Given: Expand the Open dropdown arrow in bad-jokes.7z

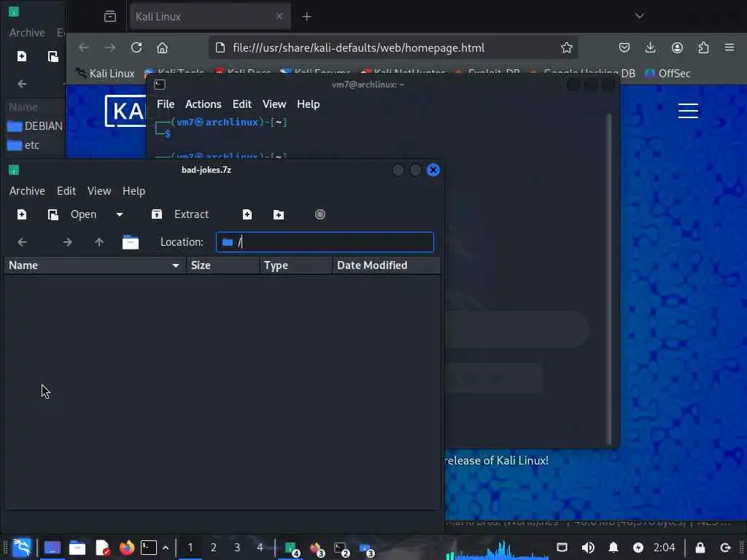Looking at the screenshot, I should [120, 215].
